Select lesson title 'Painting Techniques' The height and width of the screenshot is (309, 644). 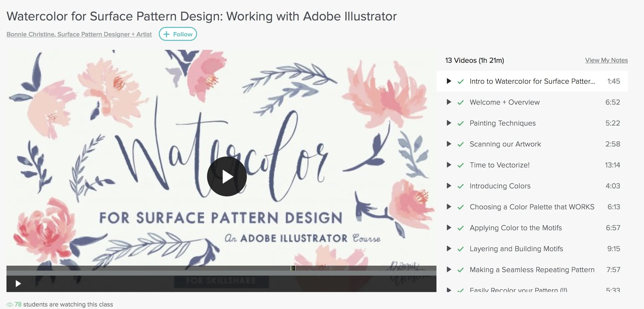503,123
